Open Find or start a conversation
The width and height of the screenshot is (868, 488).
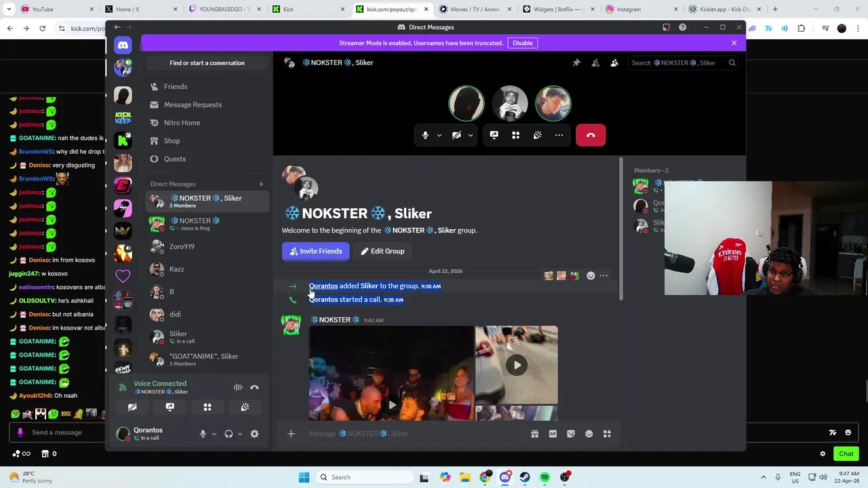[207, 63]
